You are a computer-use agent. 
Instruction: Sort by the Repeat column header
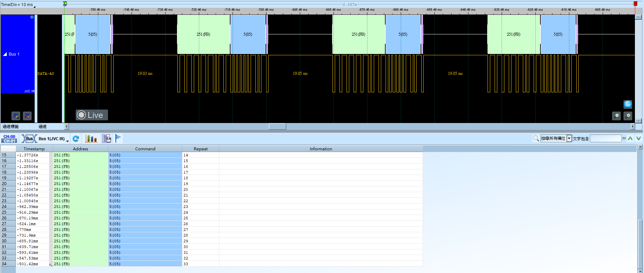201,149
